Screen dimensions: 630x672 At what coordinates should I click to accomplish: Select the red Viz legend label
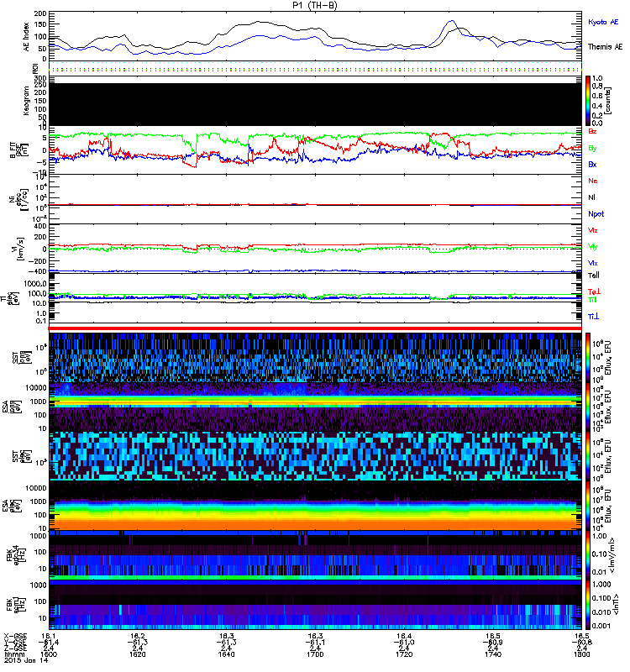592,230
